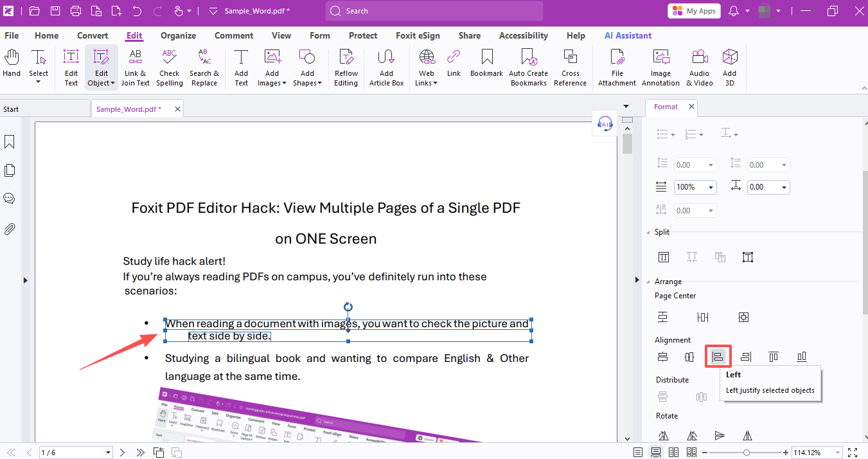Open the Image Annotation tool
The height and width of the screenshot is (459, 868).
click(x=660, y=67)
